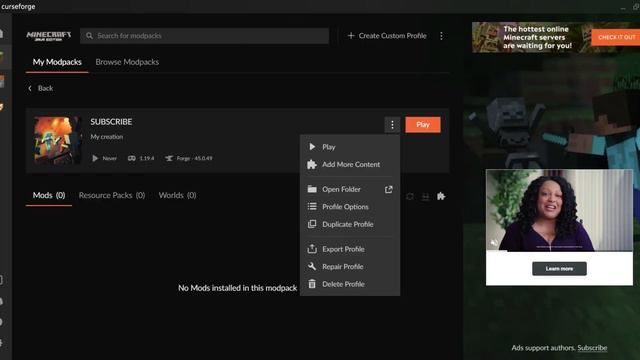Go Back to the modpack list
Image resolution: width=640 pixels, height=360 pixels.
(x=41, y=88)
